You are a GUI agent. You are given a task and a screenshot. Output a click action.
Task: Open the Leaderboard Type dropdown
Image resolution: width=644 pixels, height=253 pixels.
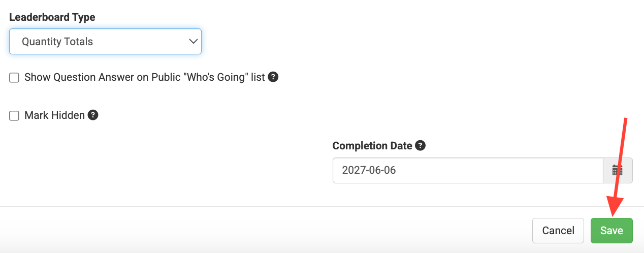[106, 42]
